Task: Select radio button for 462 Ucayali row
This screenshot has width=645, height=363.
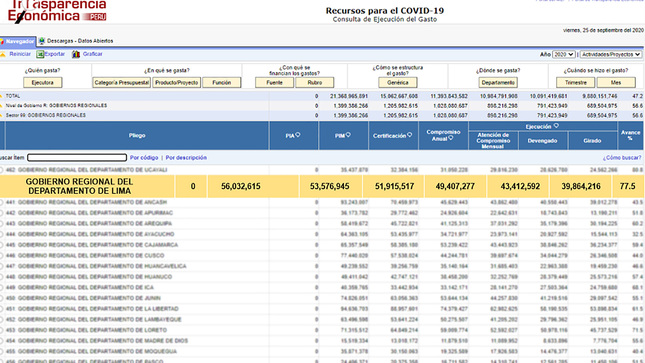Action: 1,170
